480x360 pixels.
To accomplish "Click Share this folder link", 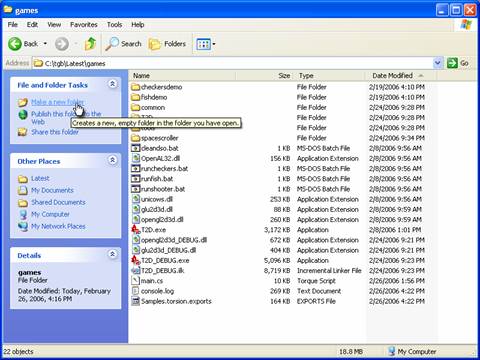I will [55, 132].
